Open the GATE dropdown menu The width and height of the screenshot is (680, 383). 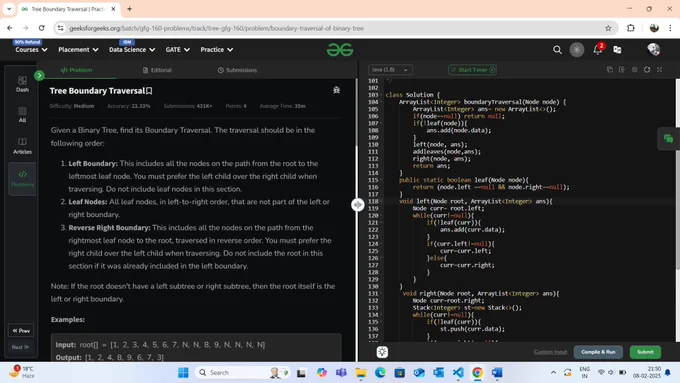tap(177, 49)
